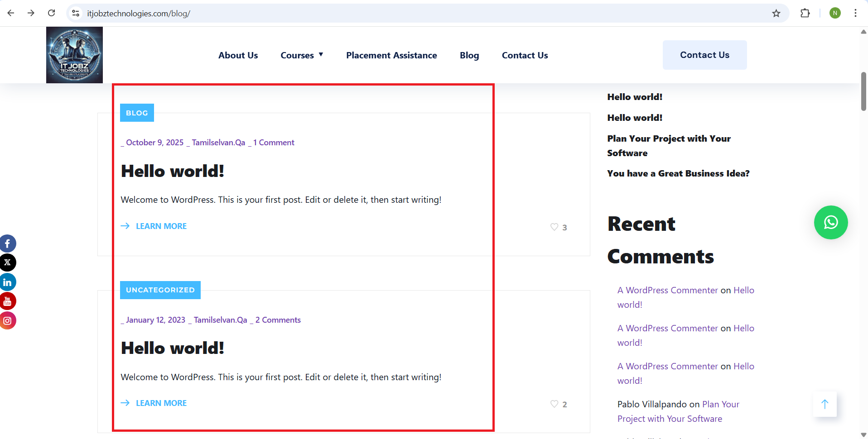The image size is (868, 439).
Task: Open Placement Assistance menu item
Action: coord(391,55)
